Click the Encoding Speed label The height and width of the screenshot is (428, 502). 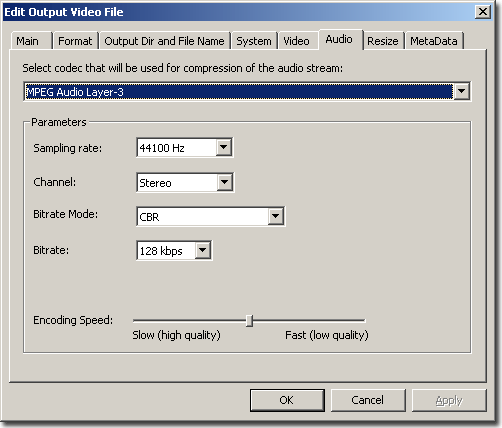pyautogui.click(x=73, y=320)
